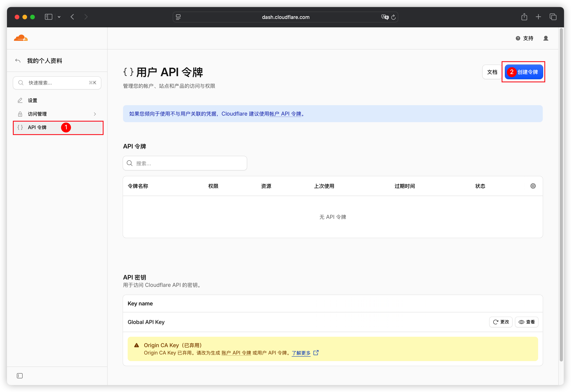Viewport: 571px width, 392px height.
Task: Open Safari sidebar dropdown arrow
Action: tap(59, 17)
